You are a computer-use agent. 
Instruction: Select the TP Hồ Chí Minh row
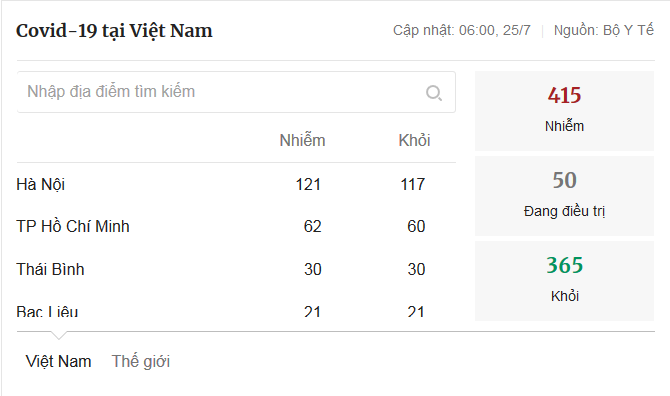(236, 226)
